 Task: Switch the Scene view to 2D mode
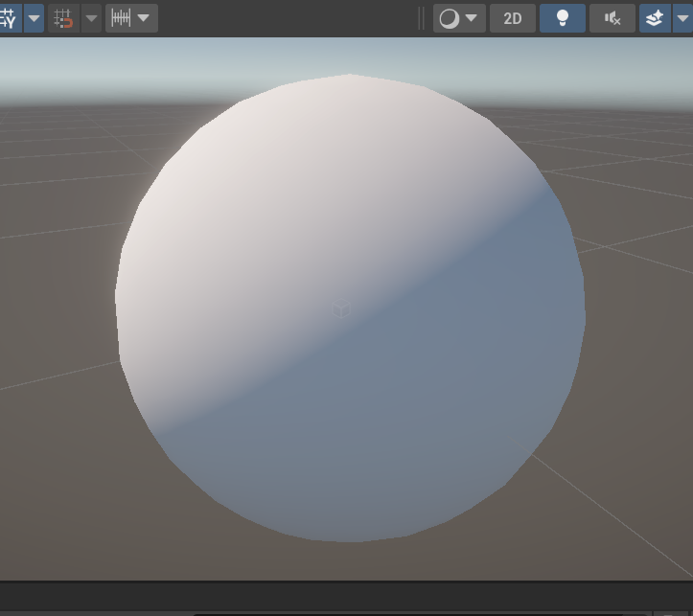pyautogui.click(x=513, y=18)
